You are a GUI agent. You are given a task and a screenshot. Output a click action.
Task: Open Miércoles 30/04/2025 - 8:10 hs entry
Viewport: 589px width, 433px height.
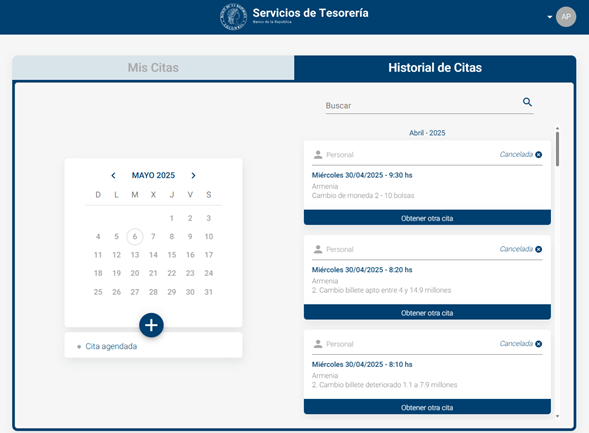tap(362, 364)
